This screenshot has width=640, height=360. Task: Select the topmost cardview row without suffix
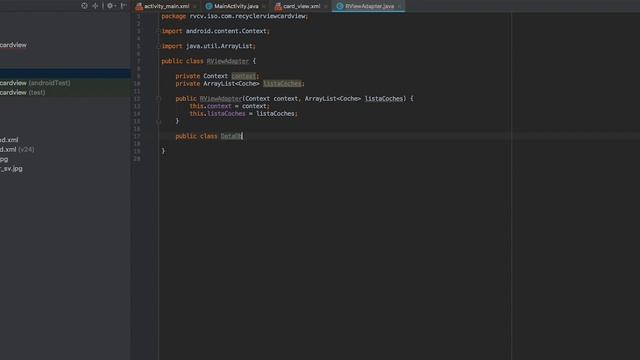[13, 45]
